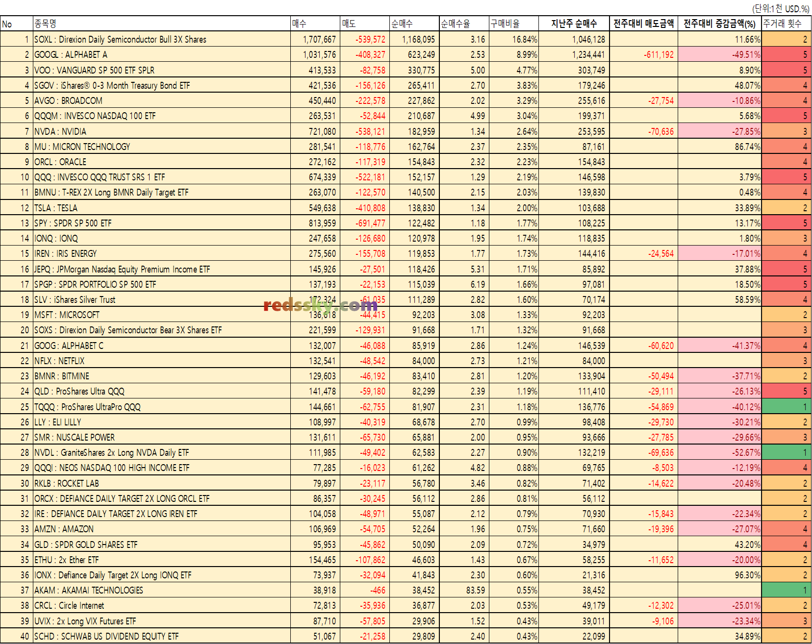
Task: Click the GOOGL sell change value -611,192
Action: point(659,55)
